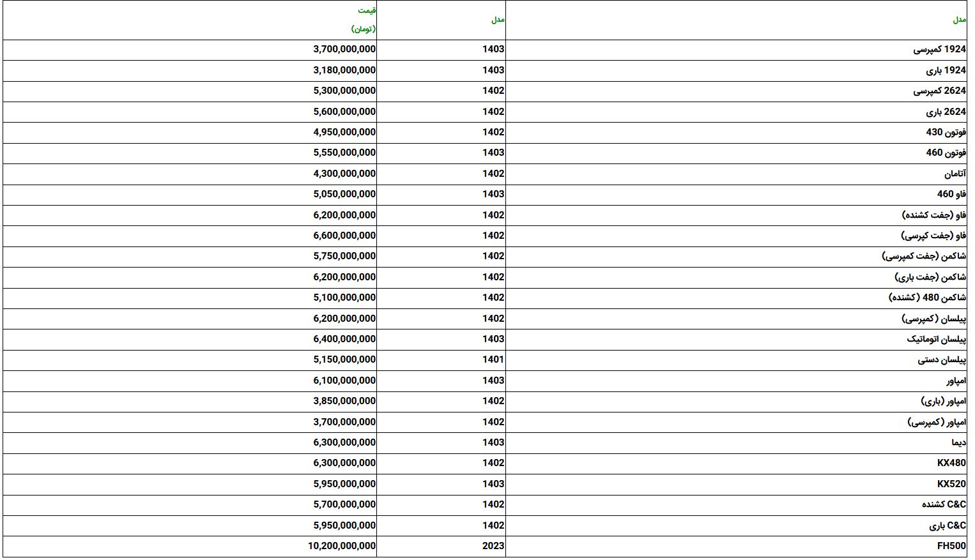Select the price 3,850,000,000
The height and width of the screenshot is (560, 975).
click(x=344, y=401)
